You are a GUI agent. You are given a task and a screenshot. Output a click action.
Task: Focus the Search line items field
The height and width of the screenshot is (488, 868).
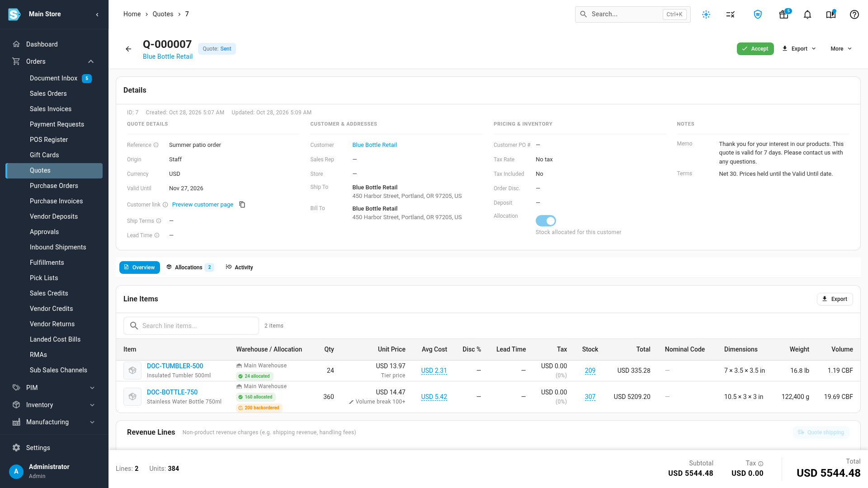point(191,326)
